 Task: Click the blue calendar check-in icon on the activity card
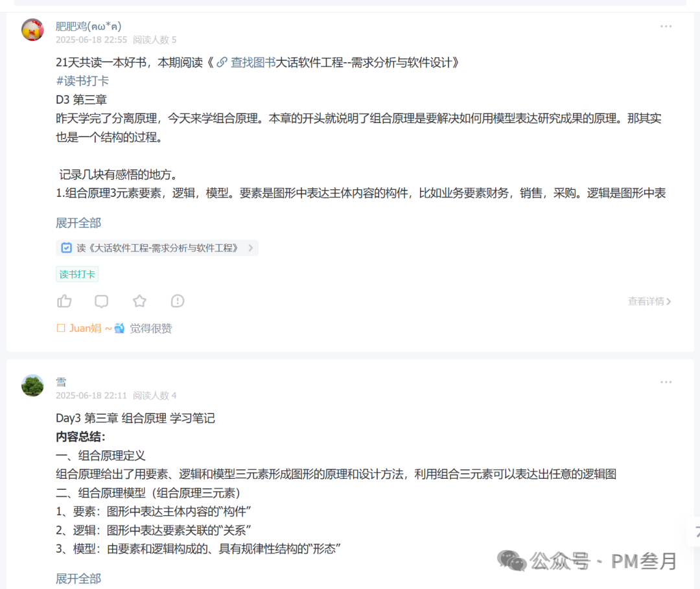click(x=66, y=248)
